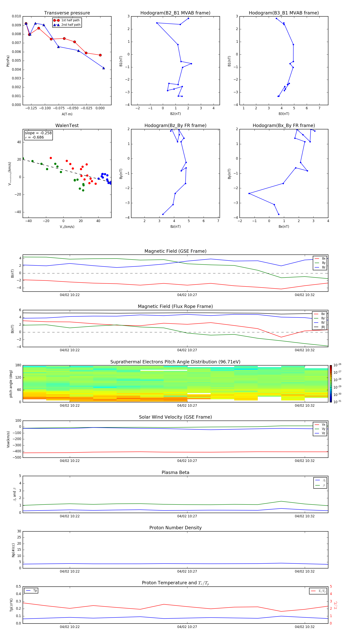Click the pitch angle color scale bar

pyautogui.click(x=331, y=384)
